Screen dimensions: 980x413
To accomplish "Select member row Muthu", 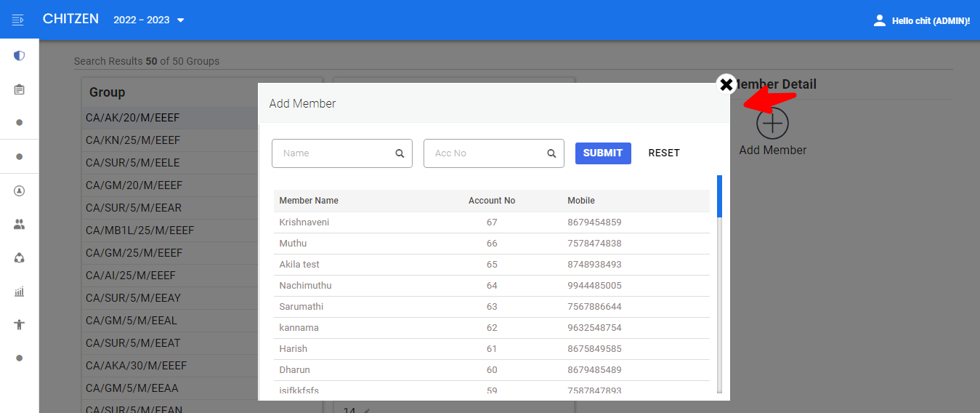I will [492, 244].
